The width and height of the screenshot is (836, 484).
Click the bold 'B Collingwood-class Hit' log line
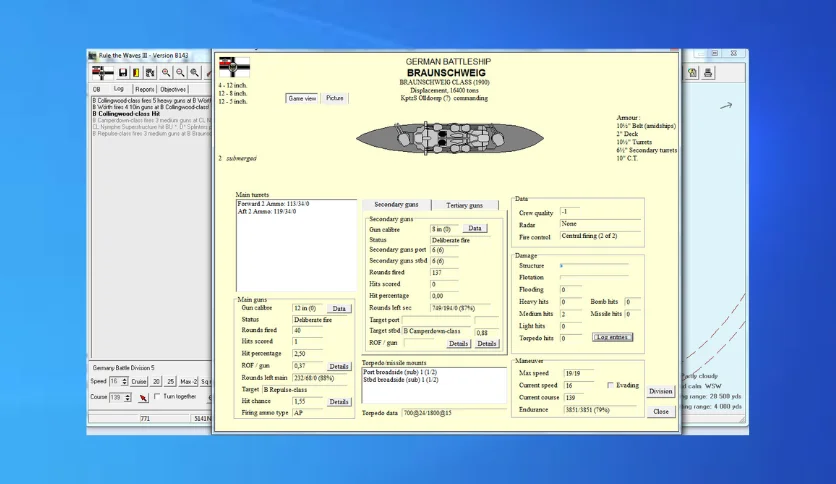point(126,114)
